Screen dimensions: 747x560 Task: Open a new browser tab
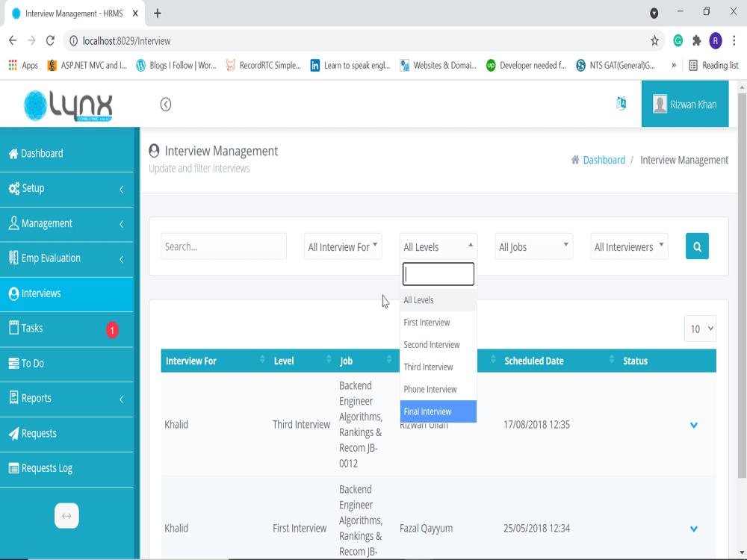(x=157, y=13)
